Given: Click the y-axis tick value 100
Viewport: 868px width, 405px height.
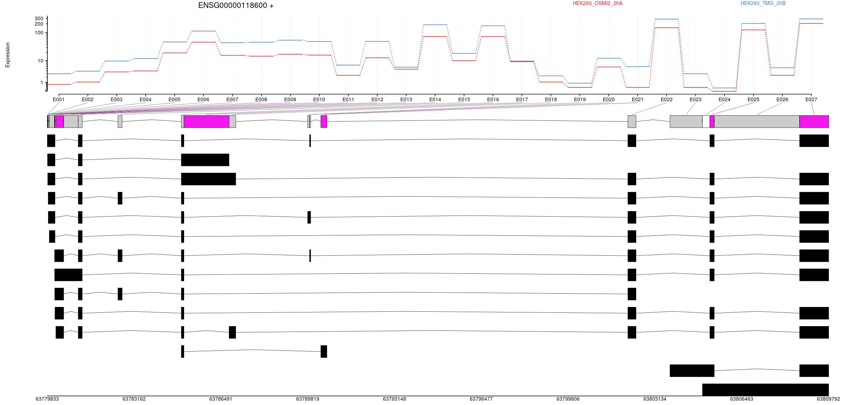Looking at the screenshot, I should 39,33.
